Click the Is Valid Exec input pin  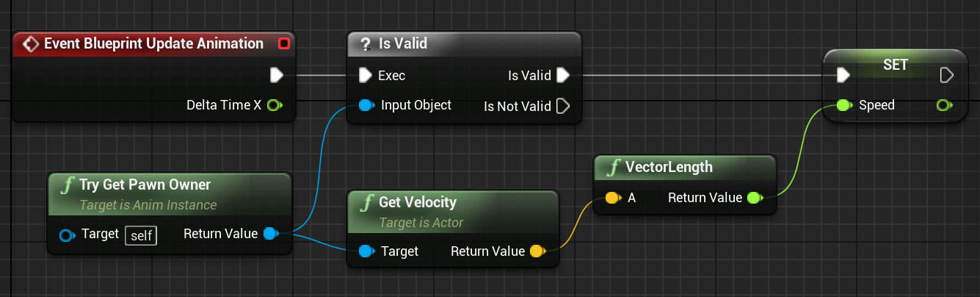[x=366, y=75]
